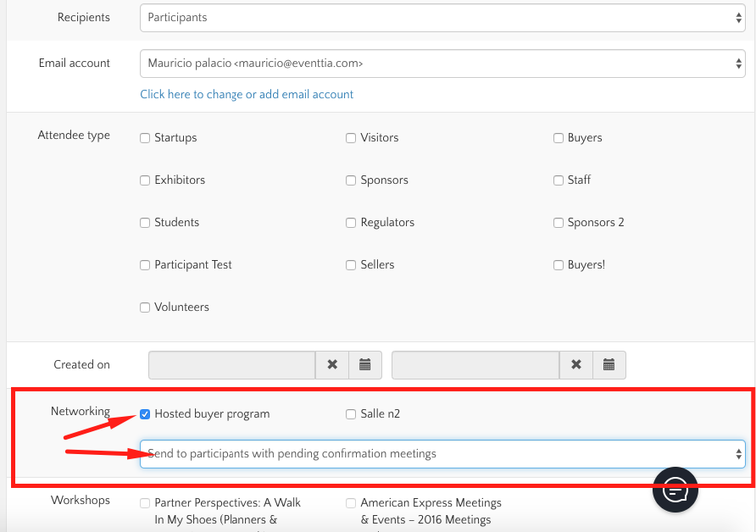Open the Email account dropdown
Screen dimensions: 756x532
click(442, 64)
